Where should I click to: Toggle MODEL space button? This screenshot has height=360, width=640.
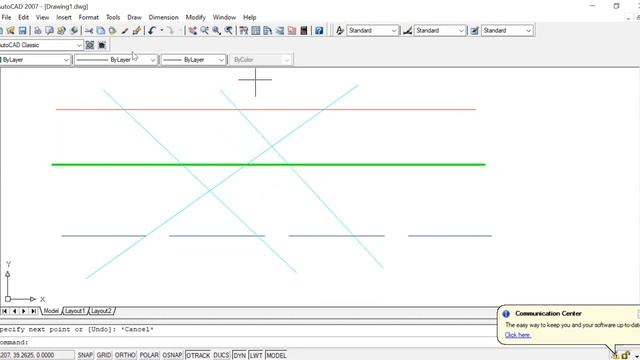(x=276, y=356)
